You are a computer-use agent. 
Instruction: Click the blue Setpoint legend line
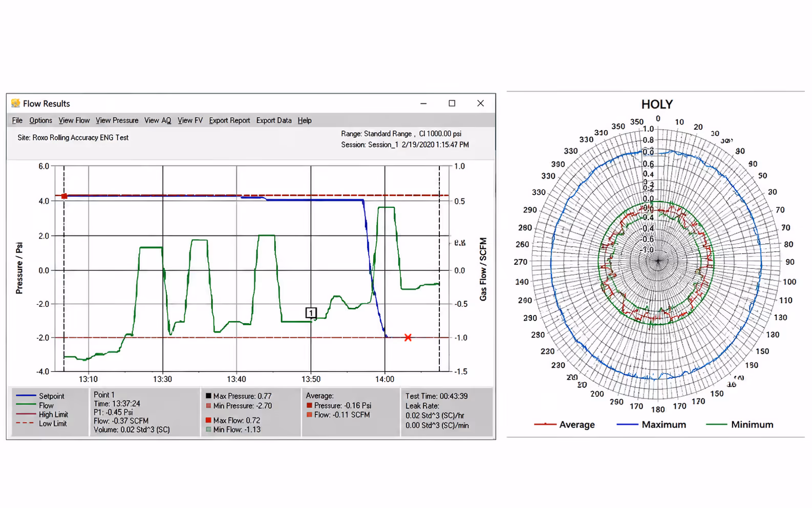[26, 396]
